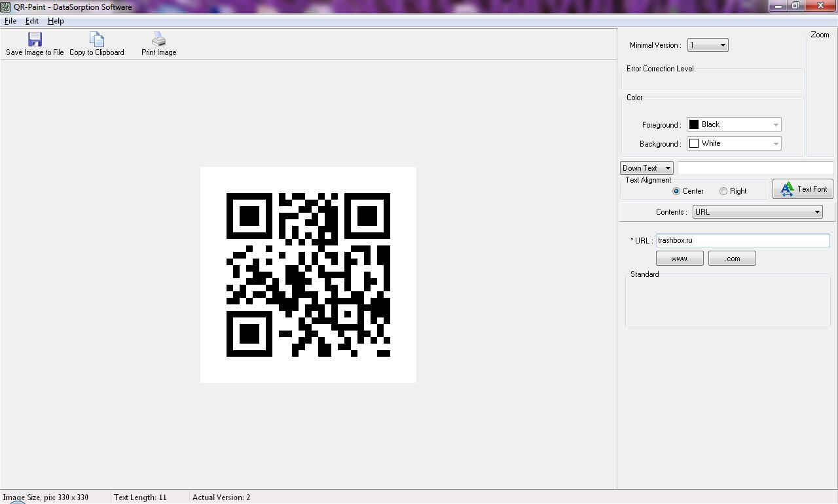Click the Save Image to File icon
The image size is (838, 504).
(35, 40)
